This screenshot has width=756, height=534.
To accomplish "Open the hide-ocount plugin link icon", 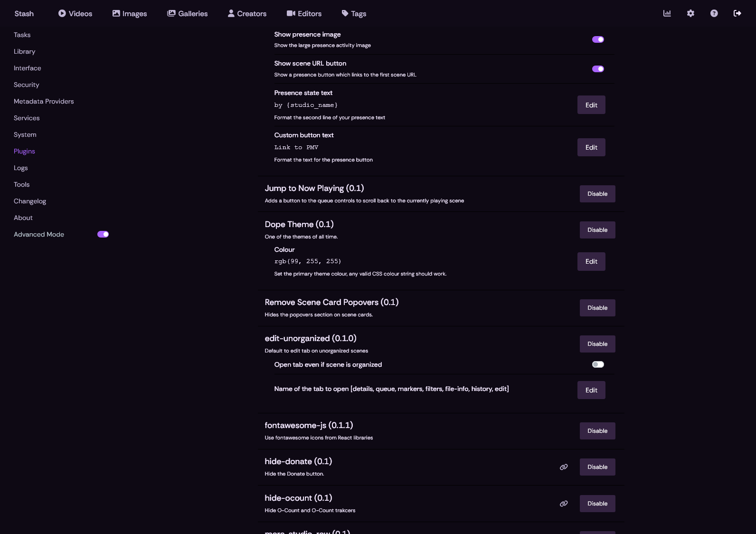I will click(564, 504).
